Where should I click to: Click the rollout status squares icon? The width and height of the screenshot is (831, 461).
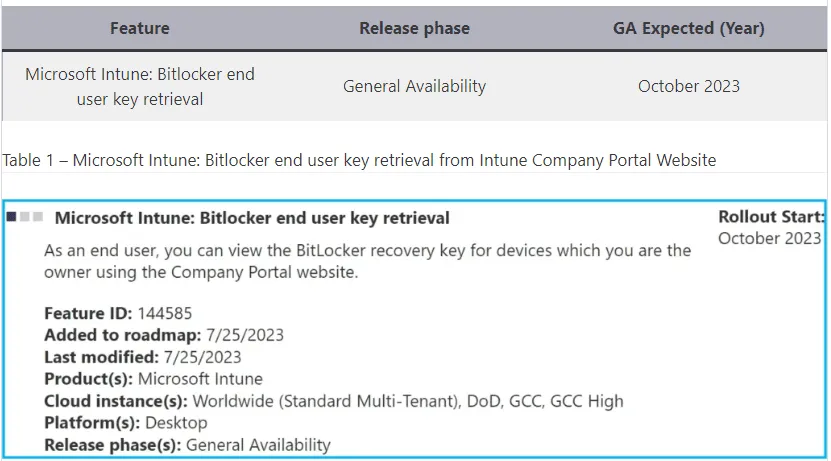tap(24, 217)
